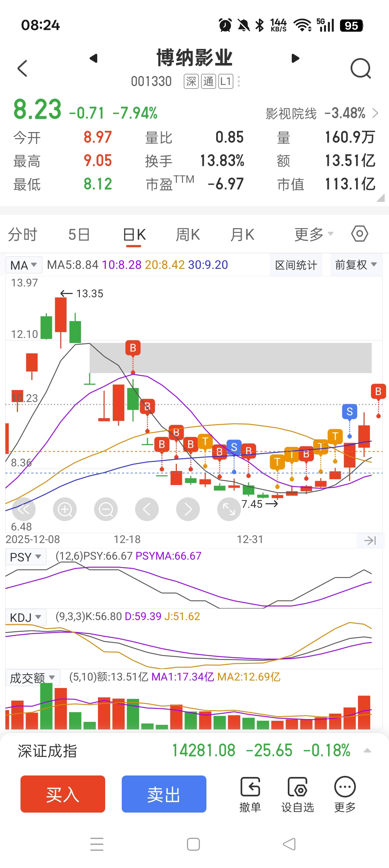
Task: Switch to the 分时 tab
Action: pyautogui.click(x=23, y=235)
